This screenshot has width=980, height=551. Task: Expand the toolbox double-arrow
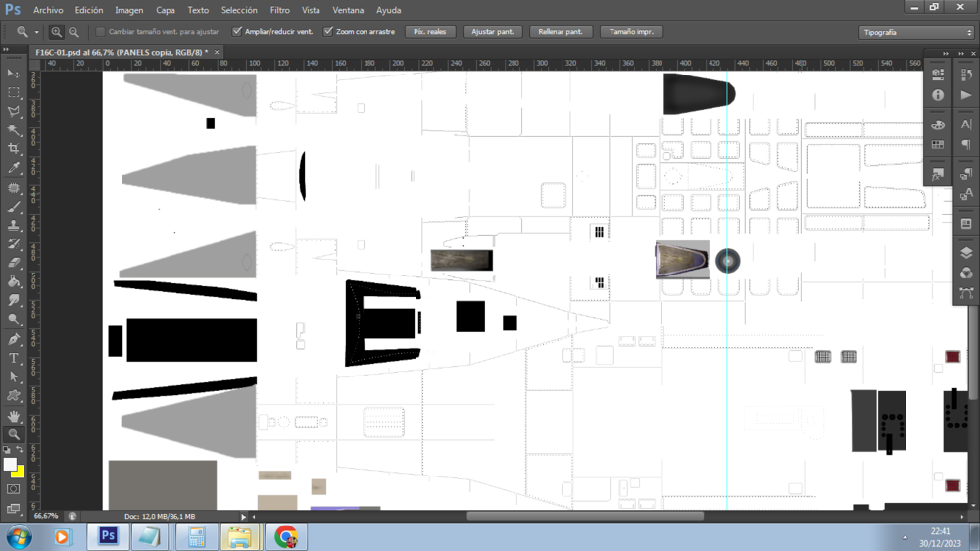pyautogui.click(x=6, y=50)
